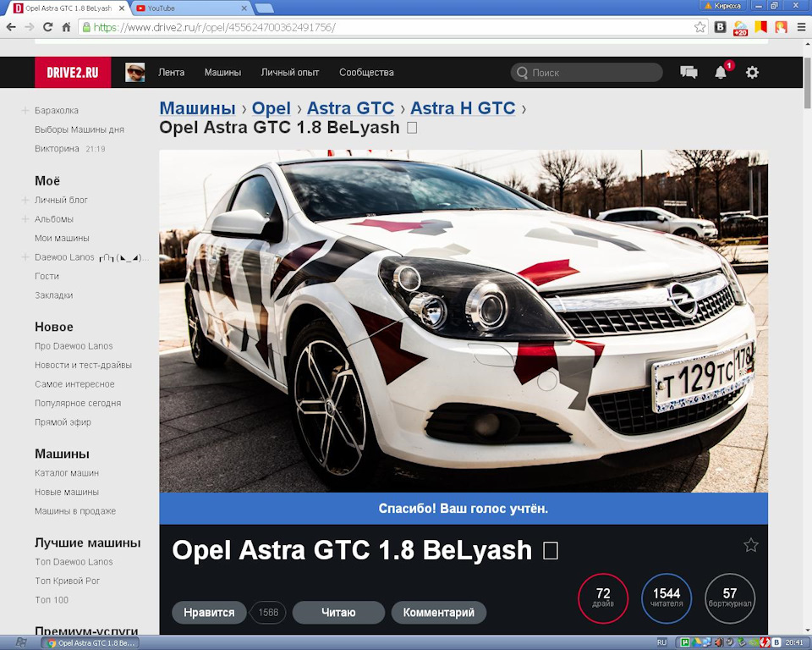Open the Лента menu item
This screenshot has width=812, height=650.
172,73
